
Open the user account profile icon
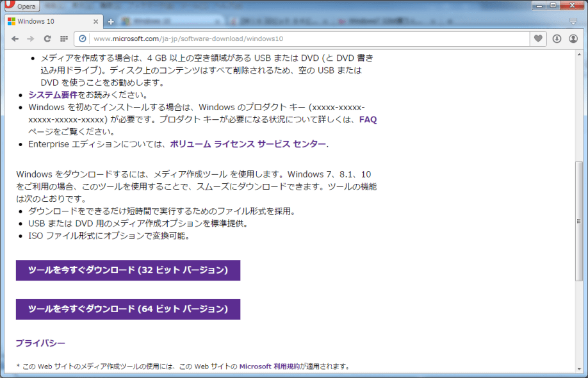pos(573,39)
